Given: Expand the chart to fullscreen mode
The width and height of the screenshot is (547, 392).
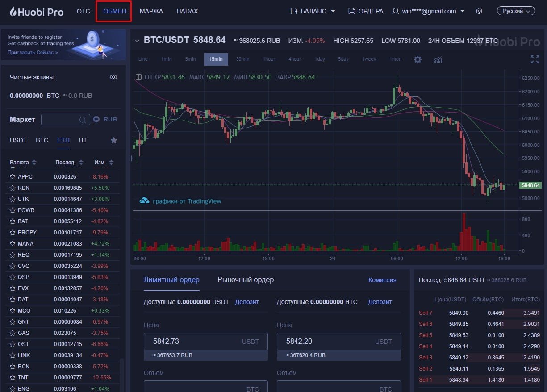Looking at the screenshot, I should pos(534,58).
